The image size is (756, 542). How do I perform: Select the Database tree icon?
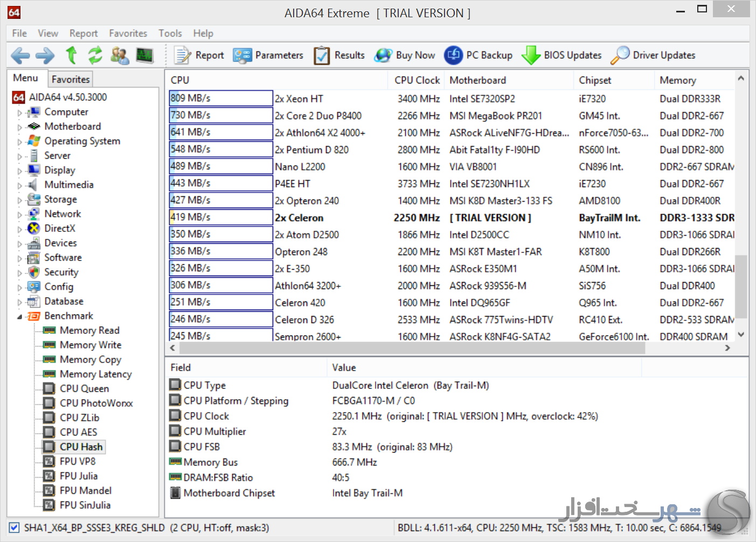[34, 301]
